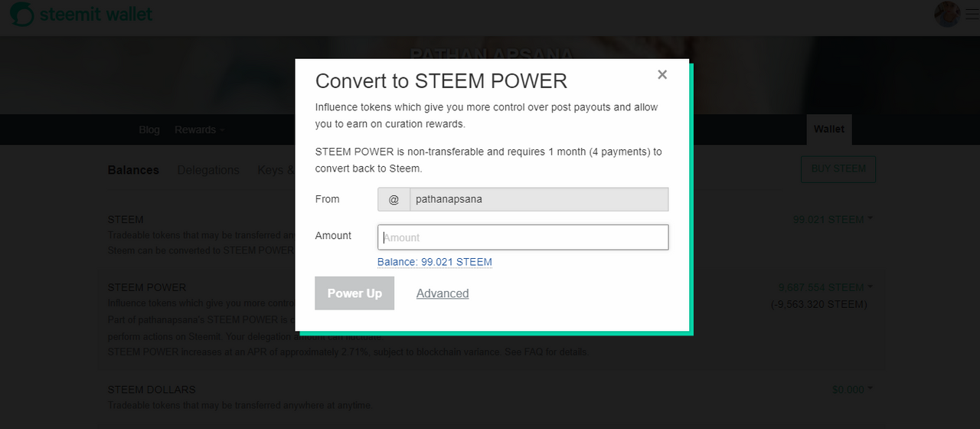
Task: Click the STEEM DOLLARS heading
Action: click(152, 390)
